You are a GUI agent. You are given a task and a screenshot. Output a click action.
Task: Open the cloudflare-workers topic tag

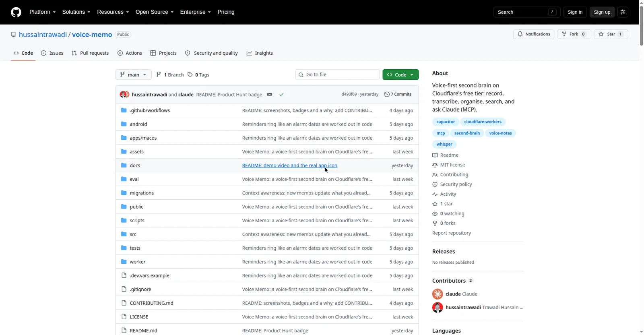pyautogui.click(x=483, y=122)
